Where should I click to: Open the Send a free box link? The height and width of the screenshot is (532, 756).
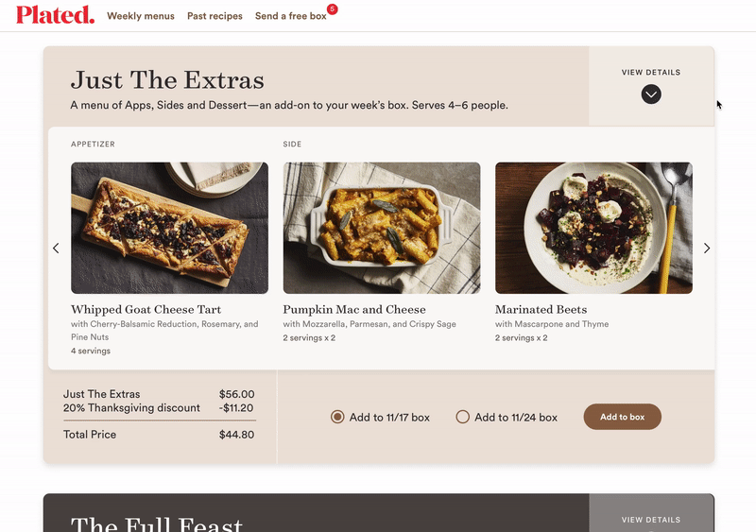click(x=290, y=16)
